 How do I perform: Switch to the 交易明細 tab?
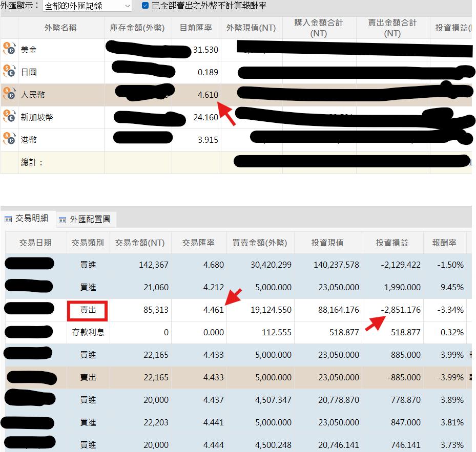(28, 219)
